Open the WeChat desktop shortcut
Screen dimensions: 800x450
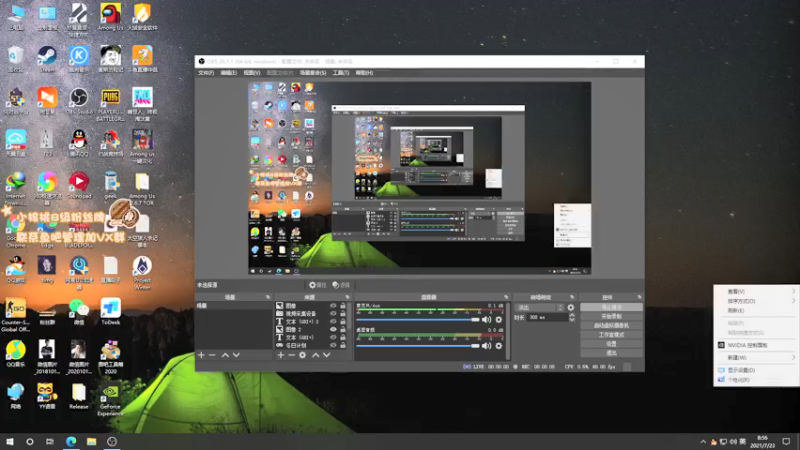(x=79, y=312)
